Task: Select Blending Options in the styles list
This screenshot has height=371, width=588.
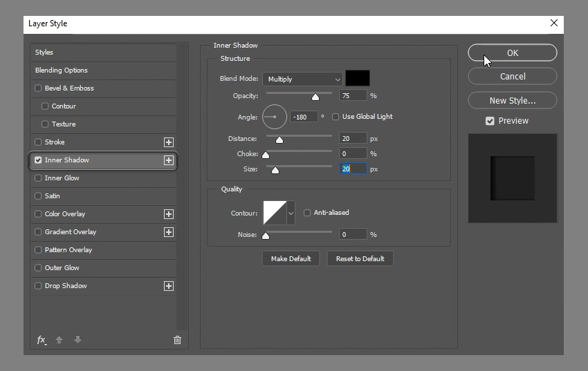Action: (x=62, y=70)
